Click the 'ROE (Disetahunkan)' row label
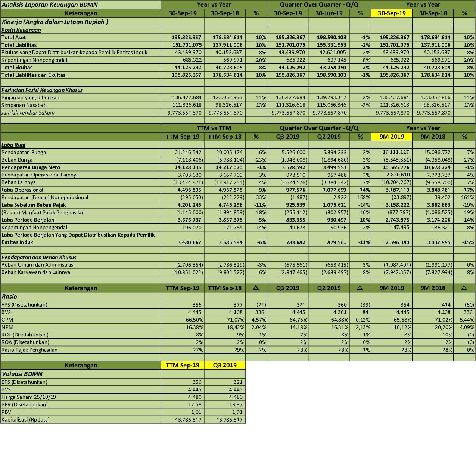The image size is (476, 454). point(25,335)
